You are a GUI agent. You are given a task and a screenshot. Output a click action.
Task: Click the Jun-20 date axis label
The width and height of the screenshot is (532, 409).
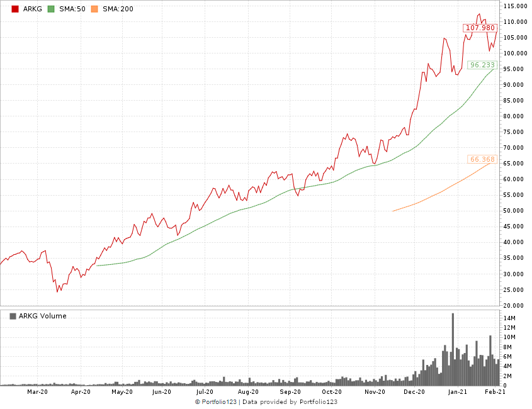click(x=162, y=392)
